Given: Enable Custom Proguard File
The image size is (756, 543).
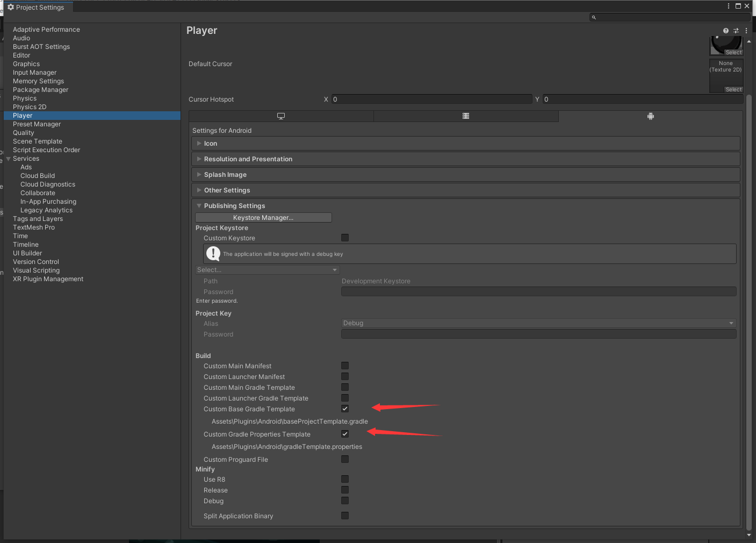Looking at the screenshot, I should (x=345, y=459).
